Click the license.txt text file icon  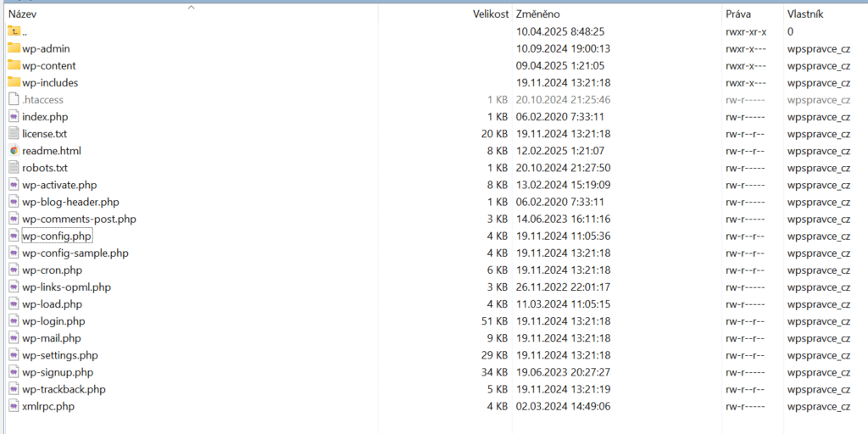(x=14, y=133)
